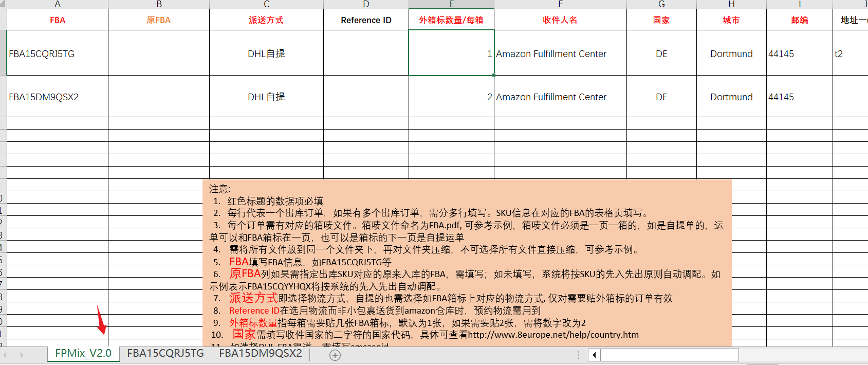Image resolution: width=868 pixels, height=365 pixels.
Task: Select the address cell containing "t2"
Action: coord(851,53)
